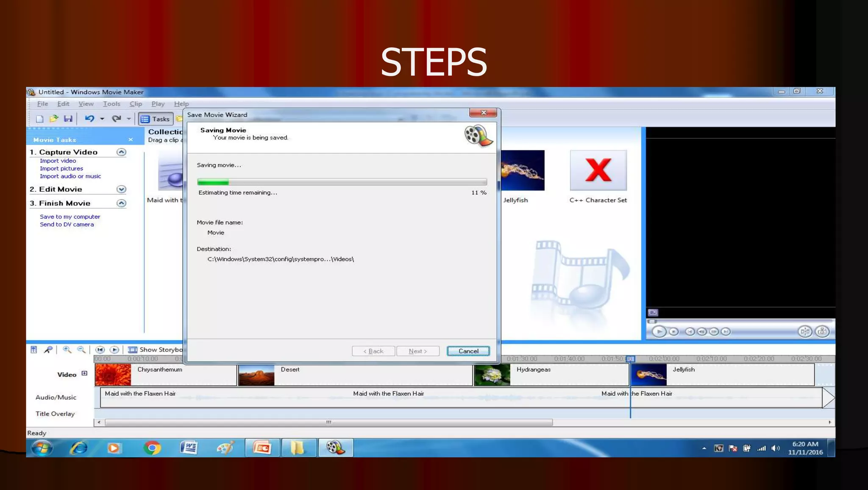Image resolution: width=868 pixels, height=490 pixels.
Task: Click the timeline Zoom Out magnifier
Action: point(81,350)
